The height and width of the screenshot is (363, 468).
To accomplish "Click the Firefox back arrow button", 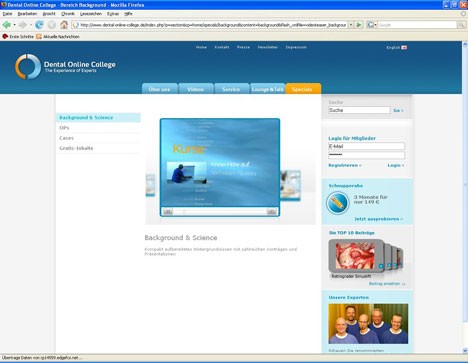I will coord(6,25).
